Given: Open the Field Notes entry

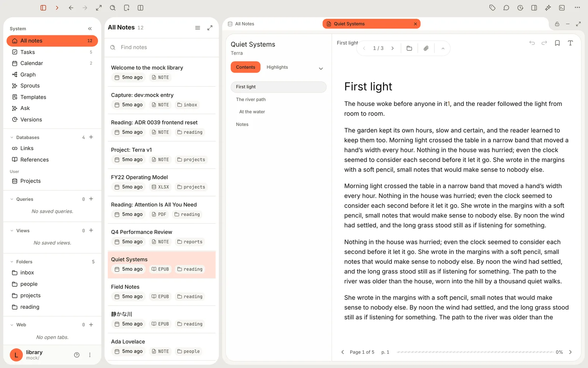Looking at the screenshot, I should click(x=162, y=292).
